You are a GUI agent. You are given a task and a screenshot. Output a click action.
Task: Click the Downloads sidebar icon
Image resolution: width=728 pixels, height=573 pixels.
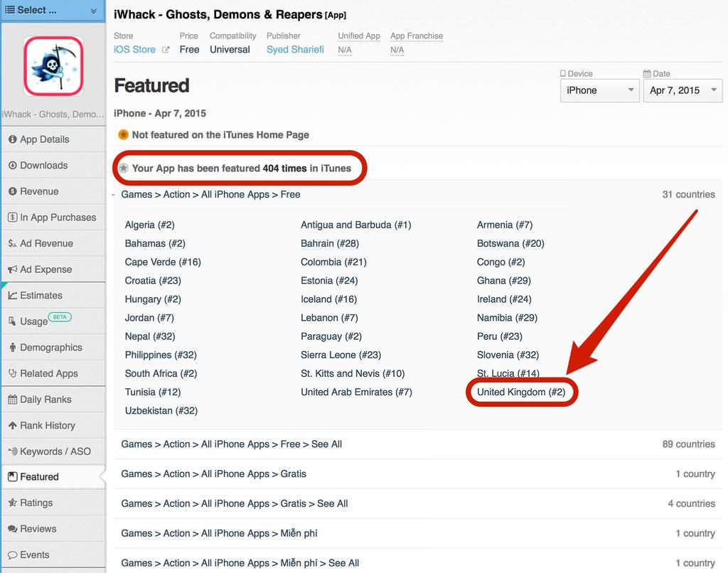13,166
